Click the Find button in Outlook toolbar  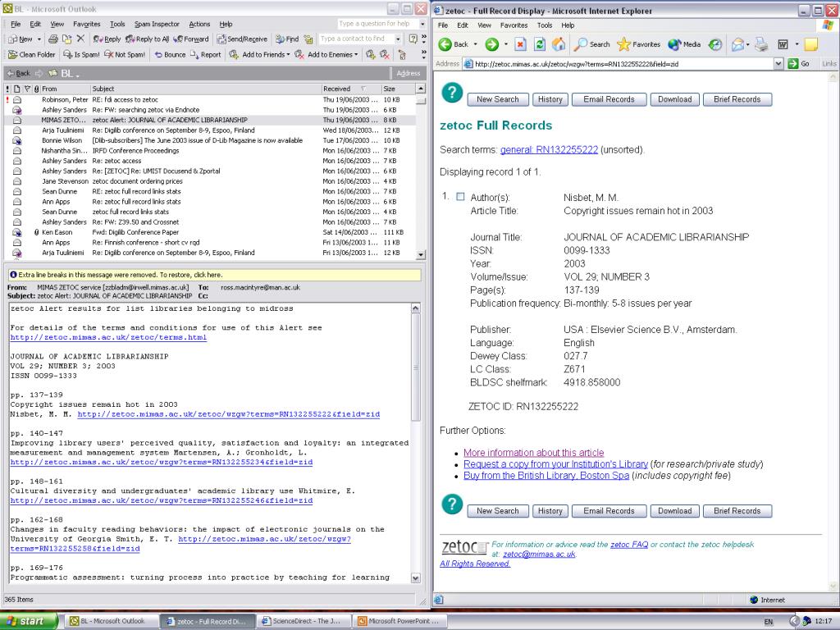click(x=287, y=39)
